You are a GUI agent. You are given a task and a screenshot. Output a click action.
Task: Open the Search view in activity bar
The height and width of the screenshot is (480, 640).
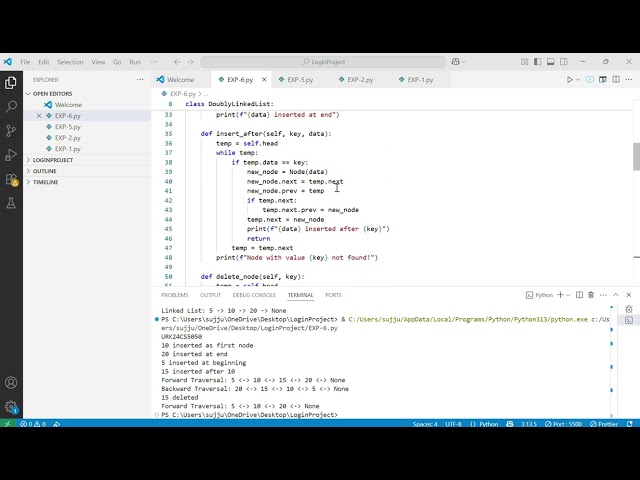coord(11,107)
